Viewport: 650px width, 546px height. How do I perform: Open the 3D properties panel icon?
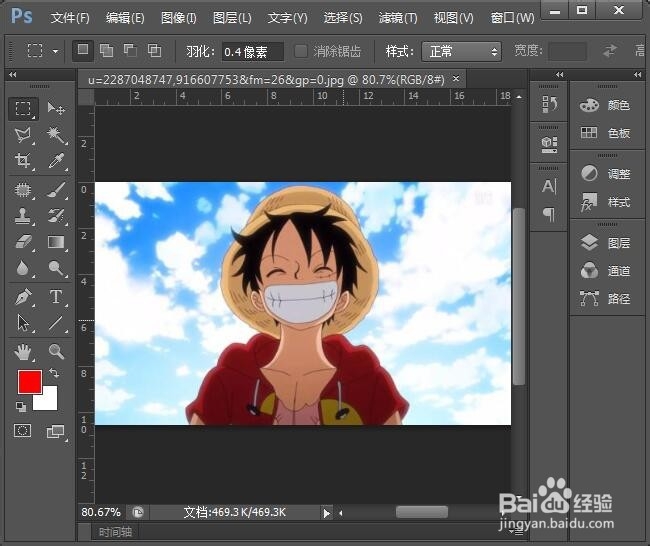[x=550, y=144]
